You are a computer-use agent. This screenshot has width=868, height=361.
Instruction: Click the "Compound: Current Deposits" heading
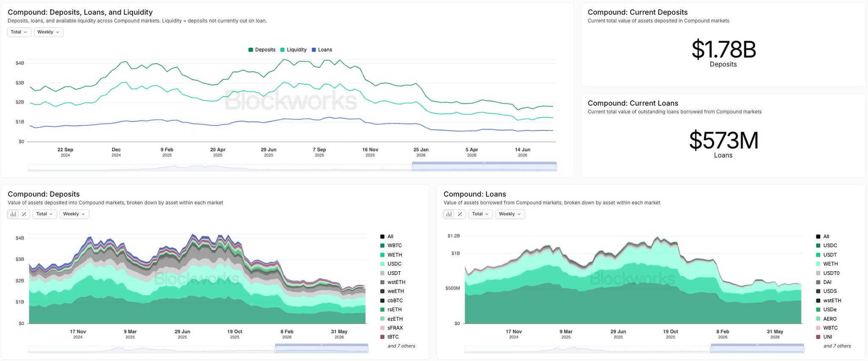pyautogui.click(x=637, y=12)
